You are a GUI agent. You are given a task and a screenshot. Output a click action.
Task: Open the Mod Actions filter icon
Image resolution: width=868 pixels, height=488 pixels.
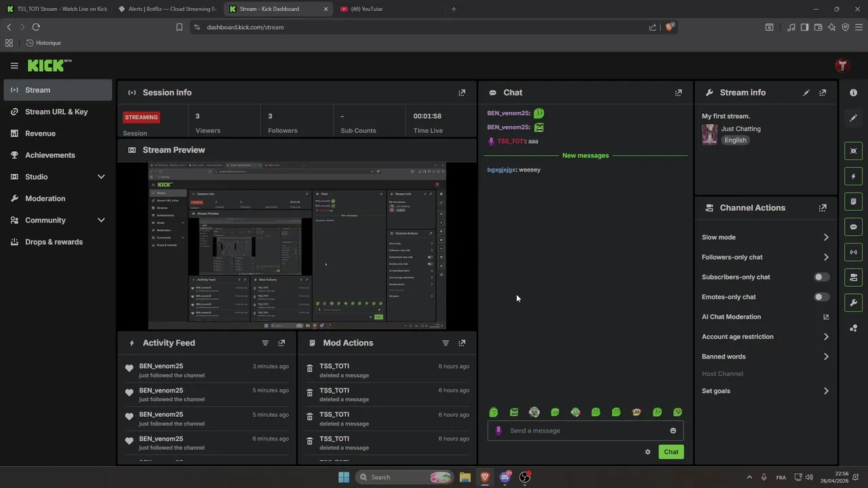click(446, 343)
